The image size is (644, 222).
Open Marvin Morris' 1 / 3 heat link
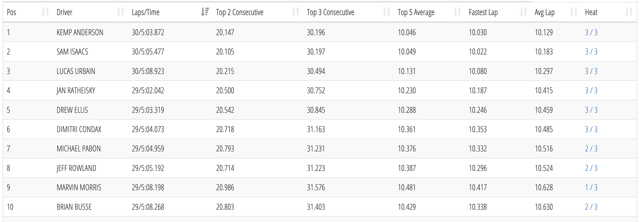591,187
